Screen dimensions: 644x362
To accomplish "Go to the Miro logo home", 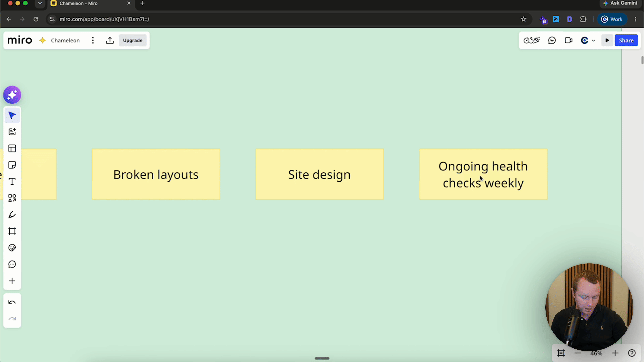I will 20,40.
